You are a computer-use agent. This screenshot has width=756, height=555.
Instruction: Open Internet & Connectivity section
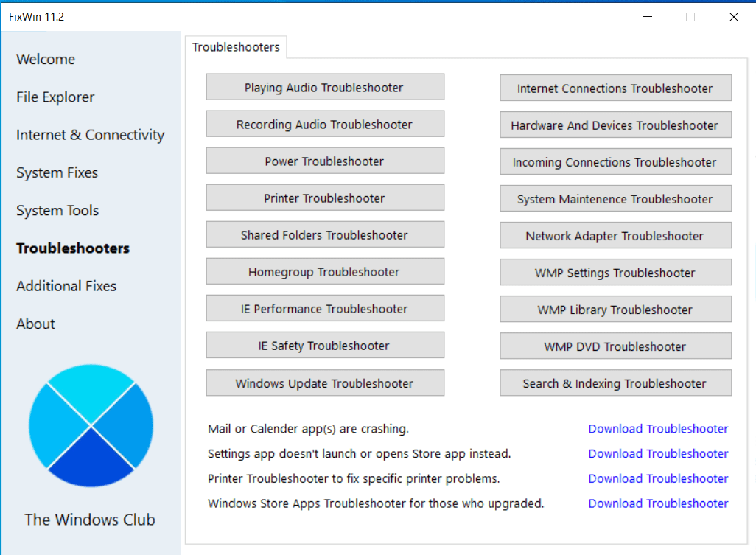point(90,135)
